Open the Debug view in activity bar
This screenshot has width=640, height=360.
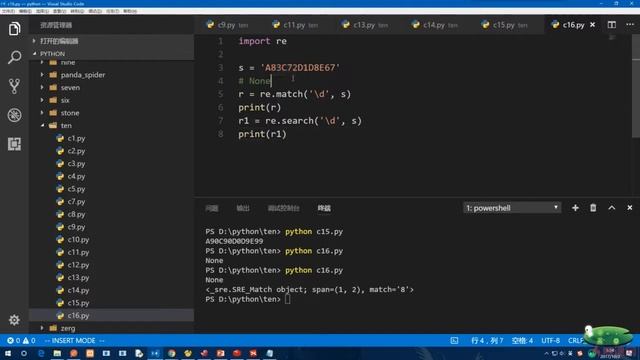click(x=14, y=115)
